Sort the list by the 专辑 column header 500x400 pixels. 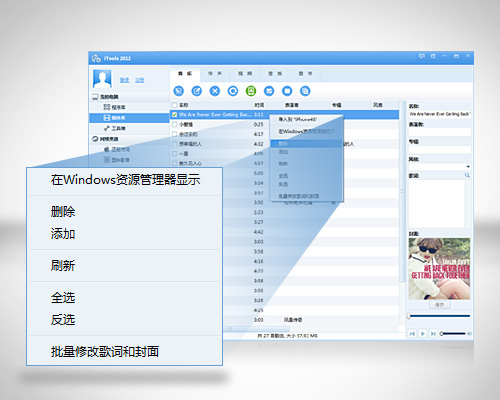click(336, 105)
